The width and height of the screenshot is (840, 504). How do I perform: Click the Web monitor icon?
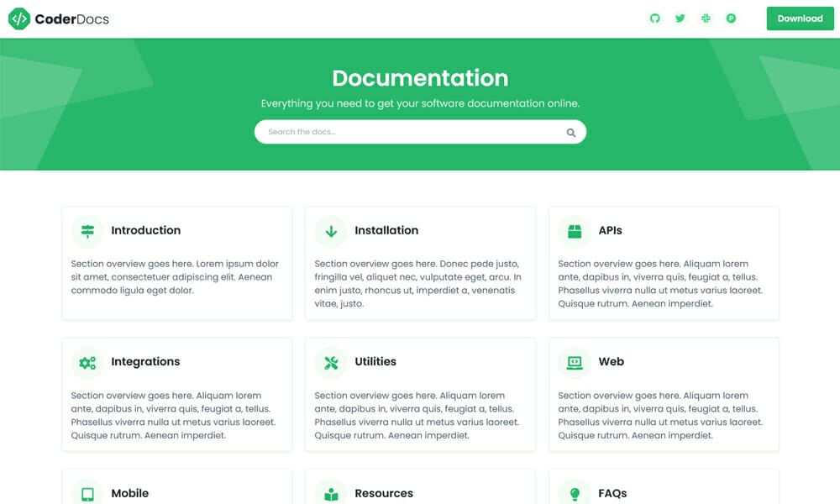tap(575, 362)
